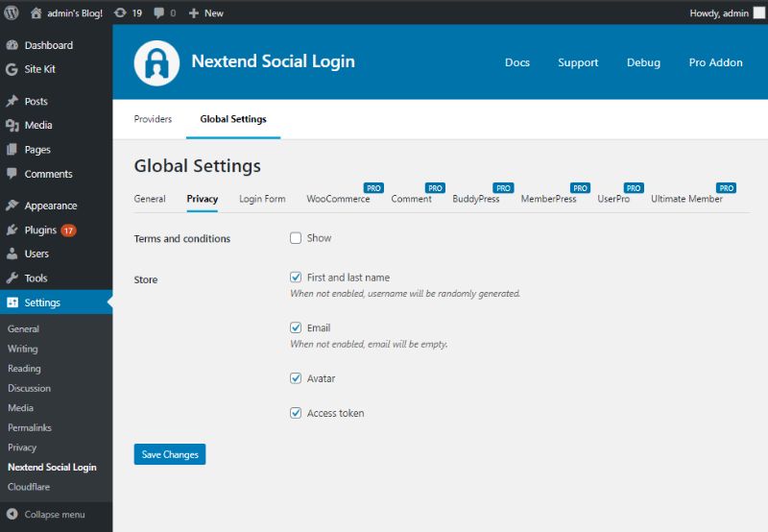This screenshot has width=768, height=532.
Task: Uncheck the Access token checkbox
Action: pyautogui.click(x=296, y=413)
